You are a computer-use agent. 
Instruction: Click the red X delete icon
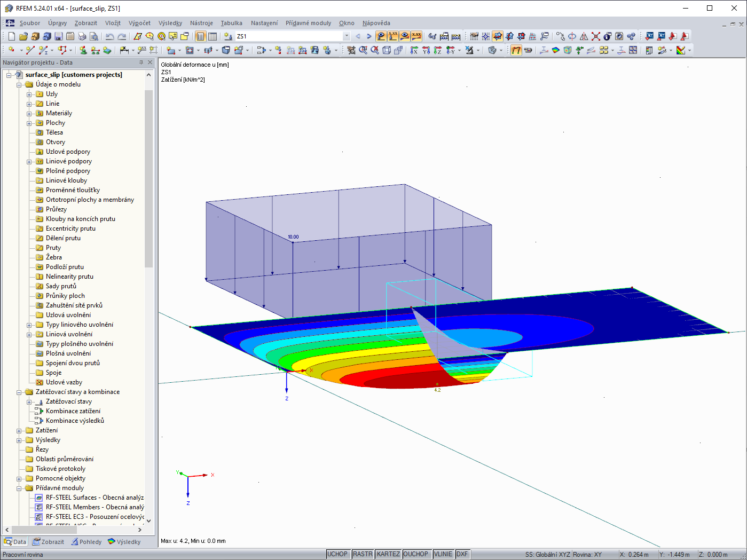coord(596,36)
